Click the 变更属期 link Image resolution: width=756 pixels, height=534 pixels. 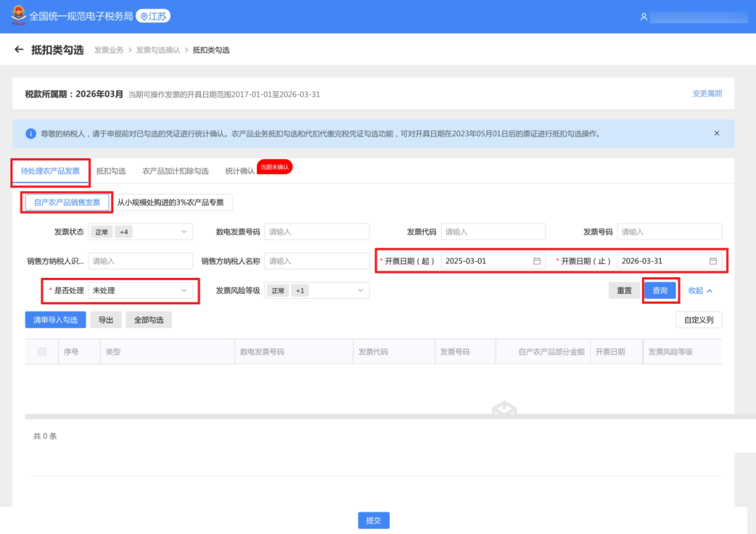707,94
